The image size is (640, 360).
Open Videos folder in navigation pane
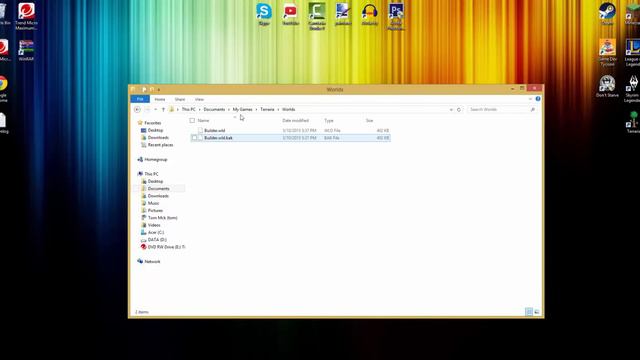[x=154, y=225]
